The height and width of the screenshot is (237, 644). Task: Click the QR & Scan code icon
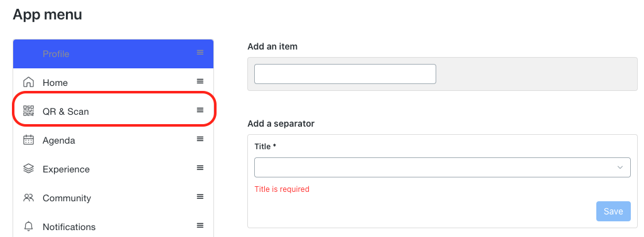coord(28,111)
